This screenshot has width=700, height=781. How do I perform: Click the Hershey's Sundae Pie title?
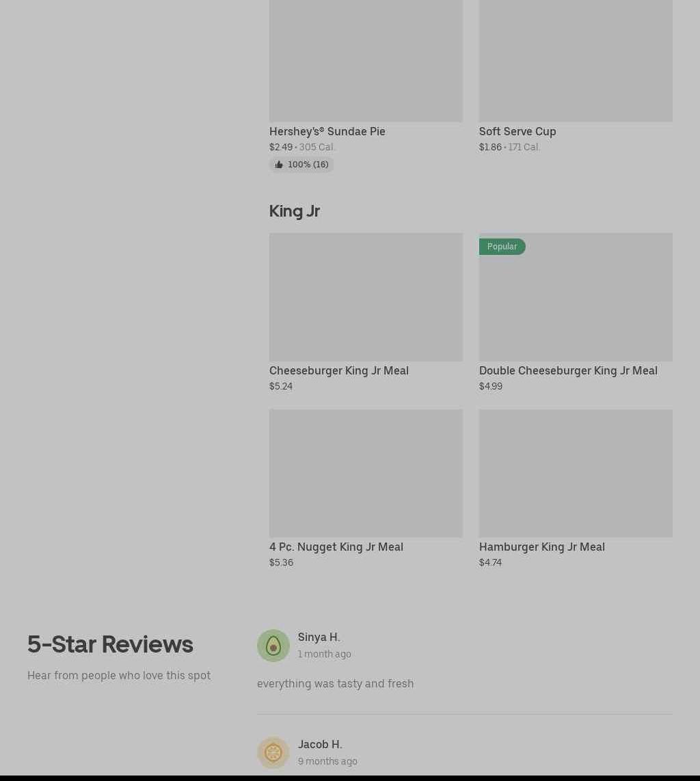pyautogui.click(x=327, y=131)
